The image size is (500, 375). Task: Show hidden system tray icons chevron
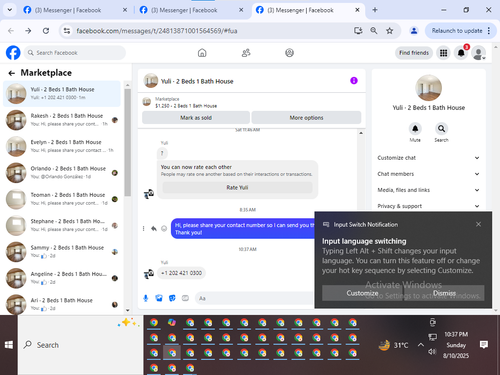pyautogui.click(x=421, y=345)
